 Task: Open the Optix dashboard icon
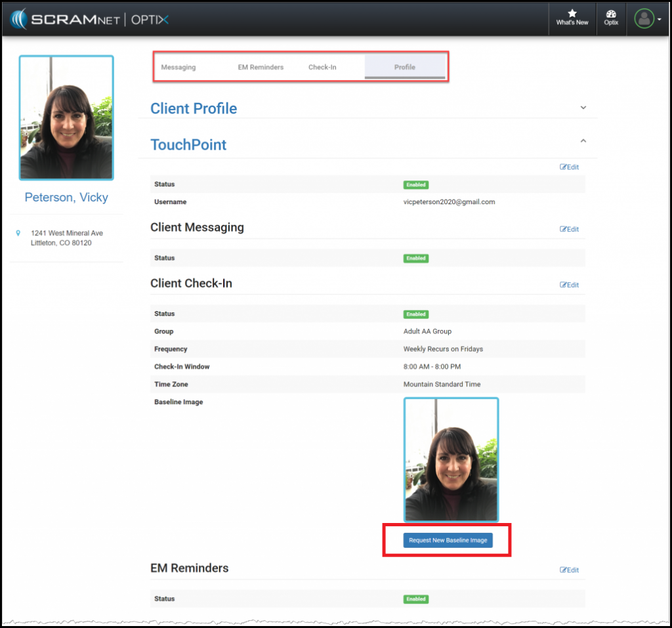611,14
